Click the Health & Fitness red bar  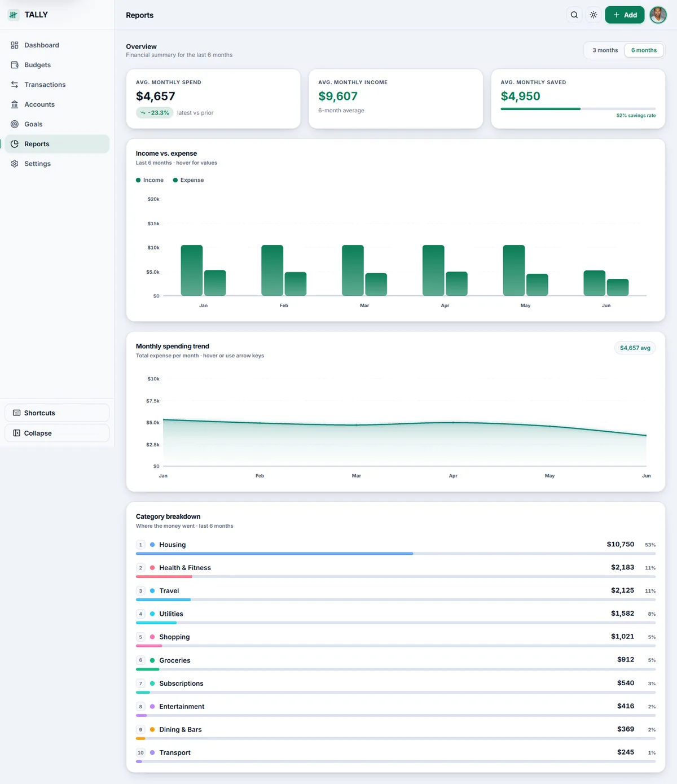(x=164, y=577)
